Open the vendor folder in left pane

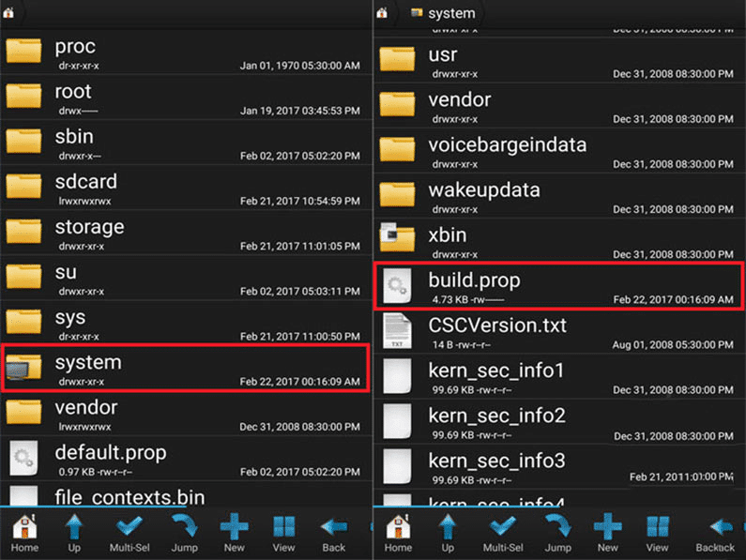[187, 415]
